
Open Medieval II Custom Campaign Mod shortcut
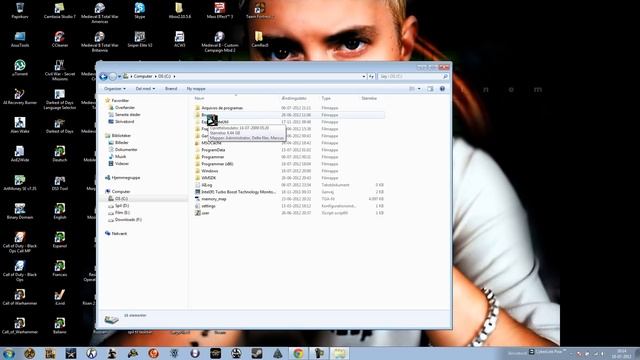point(220,41)
